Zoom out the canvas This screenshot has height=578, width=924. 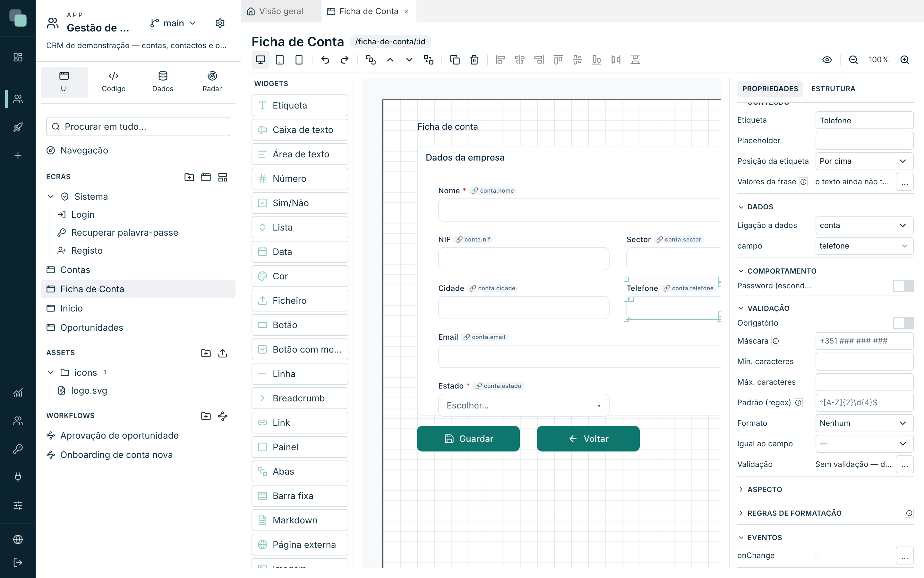853,60
